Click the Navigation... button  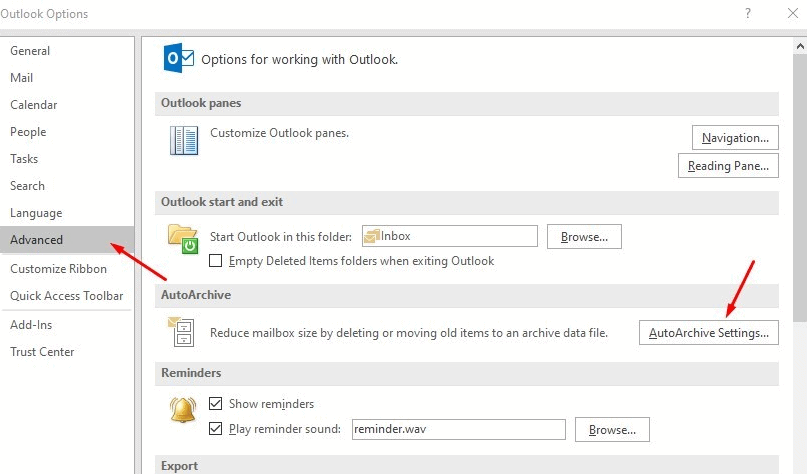point(735,138)
